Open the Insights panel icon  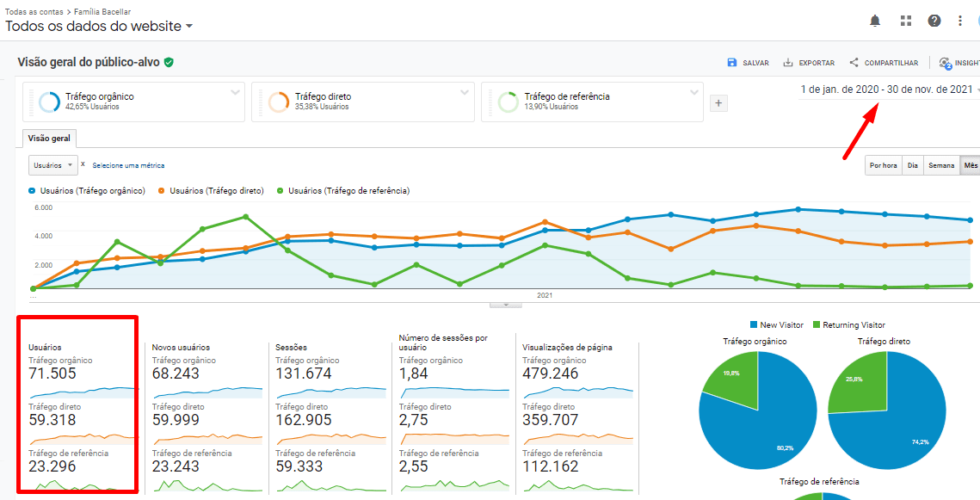click(x=946, y=63)
